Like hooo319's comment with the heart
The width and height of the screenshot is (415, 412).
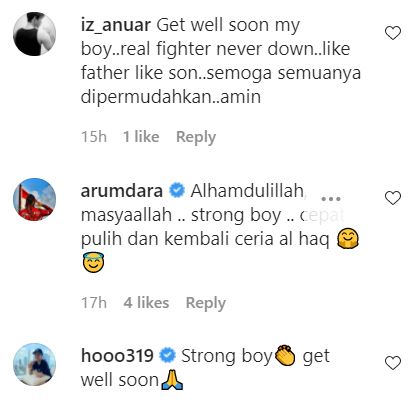pyautogui.click(x=393, y=363)
